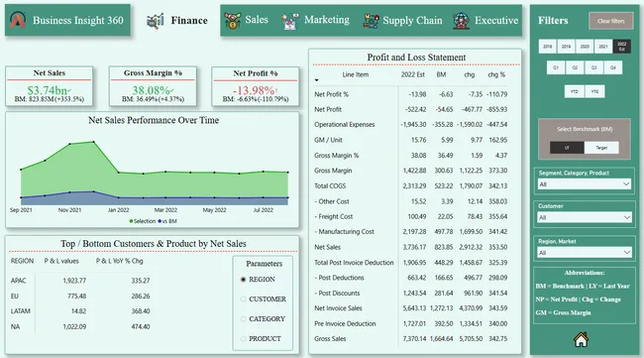Choose LY as benchmark
Image resolution: width=644 pixels, height=358 pixels.
click(x=567, y=148)
